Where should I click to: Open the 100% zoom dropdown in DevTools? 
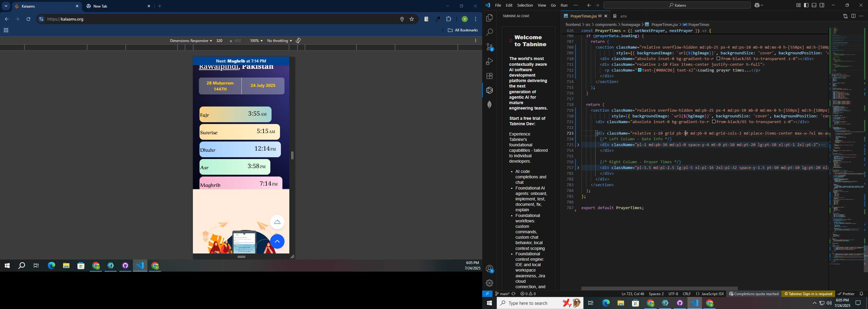[256, 40]
